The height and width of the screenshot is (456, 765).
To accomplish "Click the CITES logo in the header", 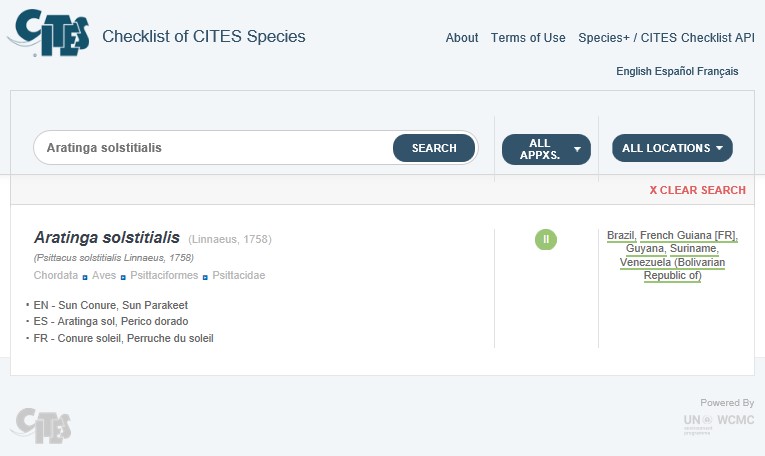I will 48,36.
